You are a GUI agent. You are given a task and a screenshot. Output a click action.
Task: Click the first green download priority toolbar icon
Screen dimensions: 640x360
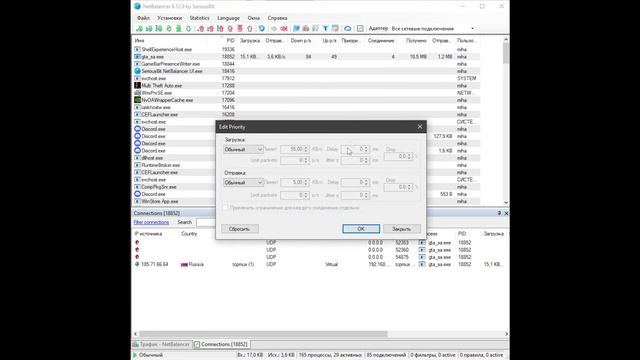139,29
